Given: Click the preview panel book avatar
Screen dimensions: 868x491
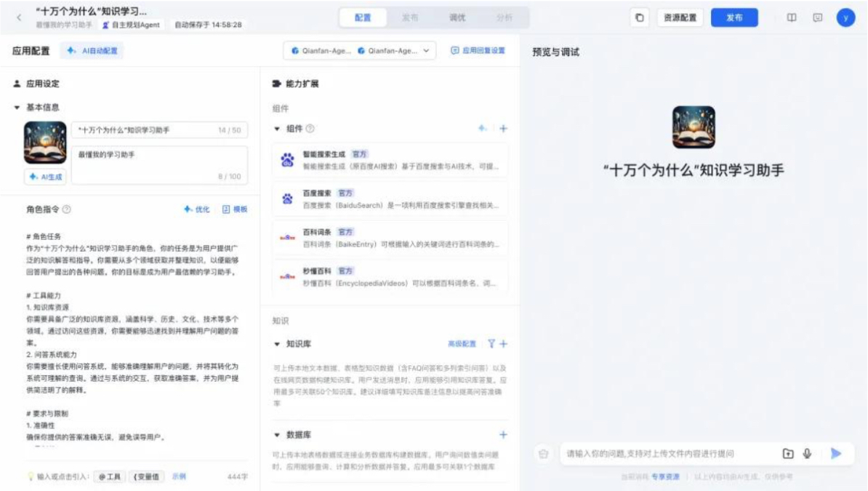Looking at the screenshot, I should point(694,127).
